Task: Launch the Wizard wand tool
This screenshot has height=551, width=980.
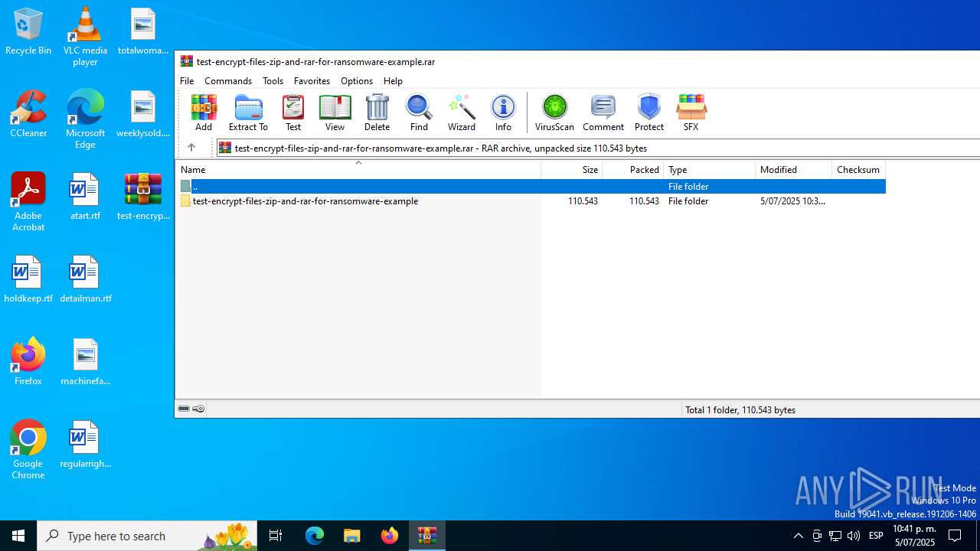Action: [462, 112]
